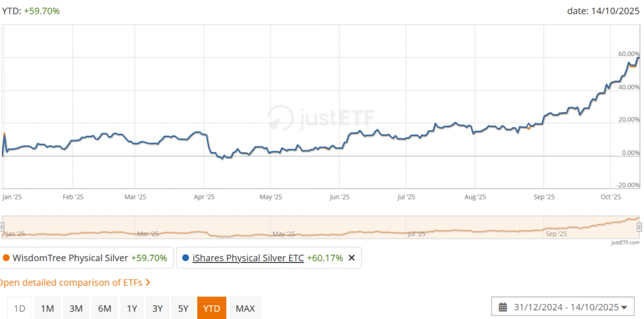The height and width of the screenshot is (319, 644).
Task: Grab the left navigator range handle
Action: coord(3,227)
